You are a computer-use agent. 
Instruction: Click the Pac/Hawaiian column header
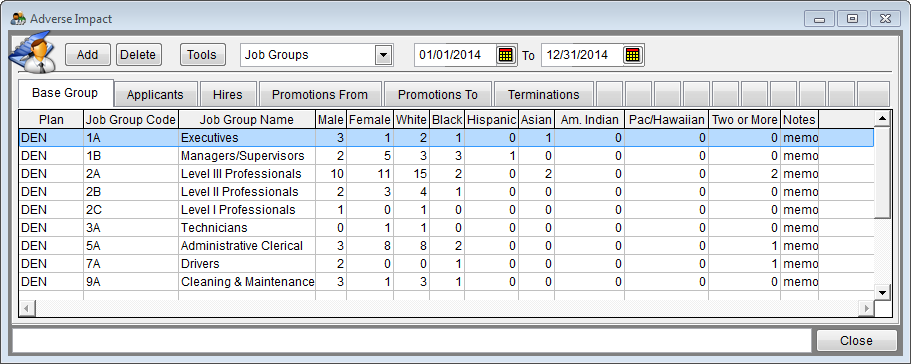(667, 120)
